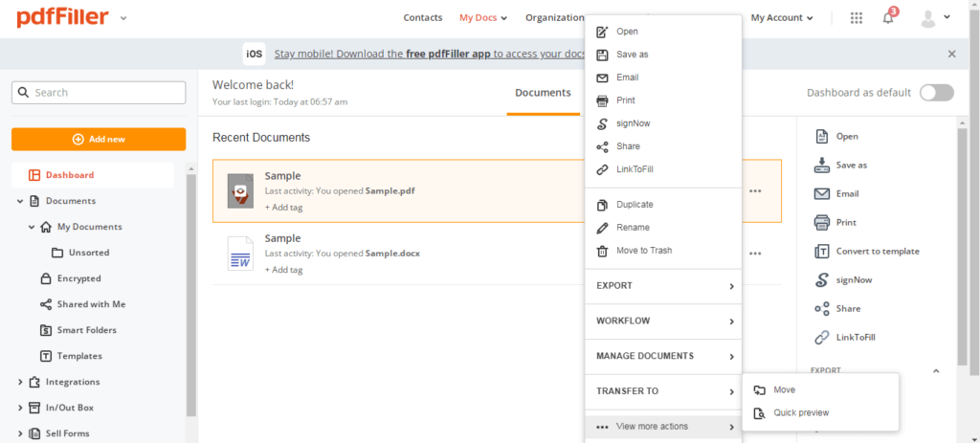
Task: Choose signNow in the context menu
Action: [663, 123]
